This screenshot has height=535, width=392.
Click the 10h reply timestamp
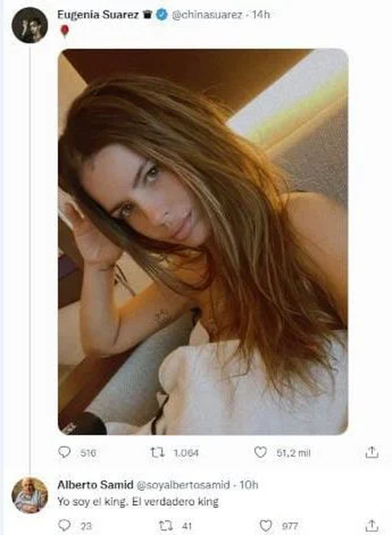[x=249, y=485]
